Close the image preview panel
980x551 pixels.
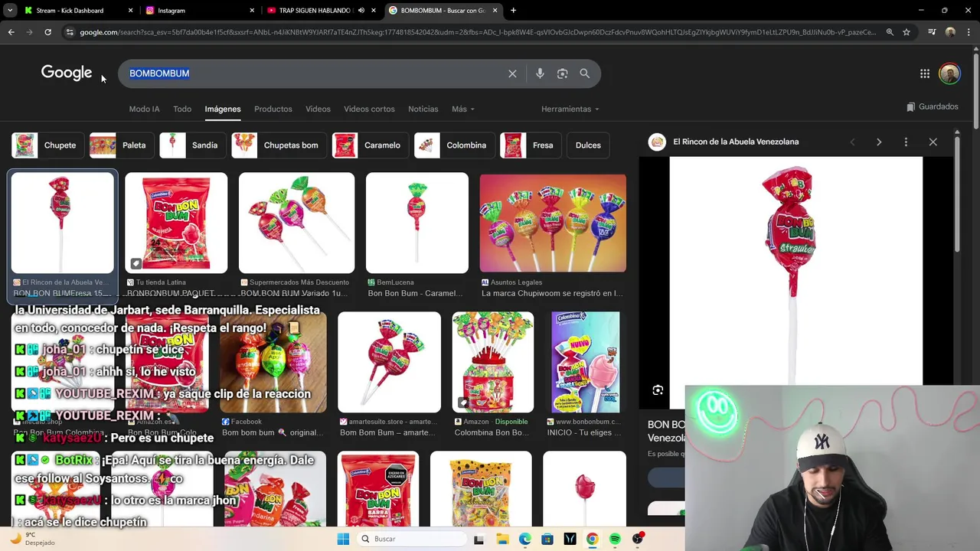[933, 142]
